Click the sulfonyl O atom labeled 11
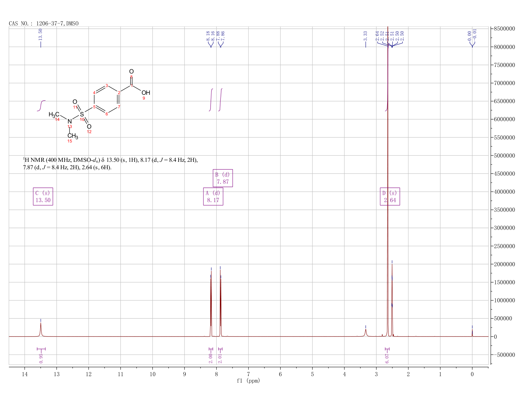This screenshot has width=532, height=411. (x=75, y=102)
